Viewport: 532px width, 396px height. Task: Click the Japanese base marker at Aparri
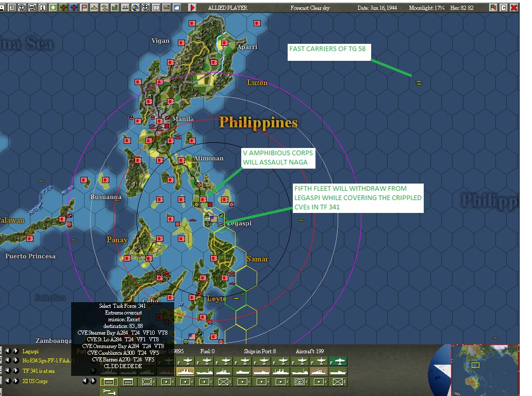click(225, 42)
